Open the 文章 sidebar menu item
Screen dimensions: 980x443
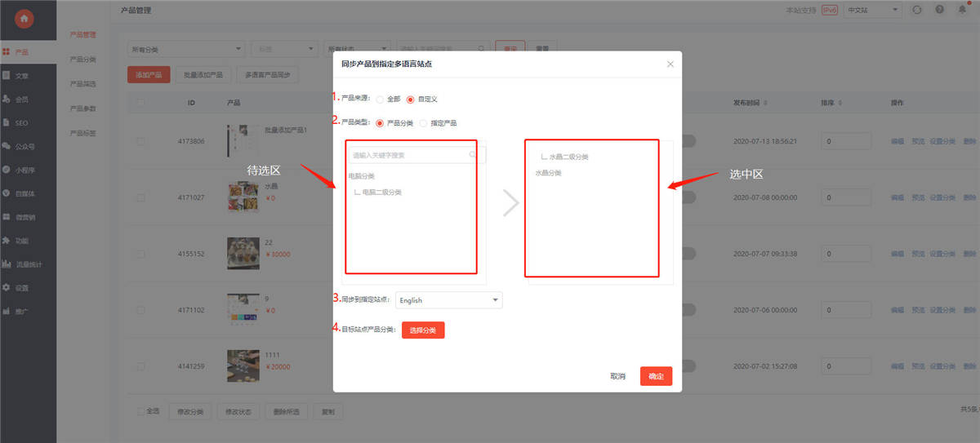(21, 76)
